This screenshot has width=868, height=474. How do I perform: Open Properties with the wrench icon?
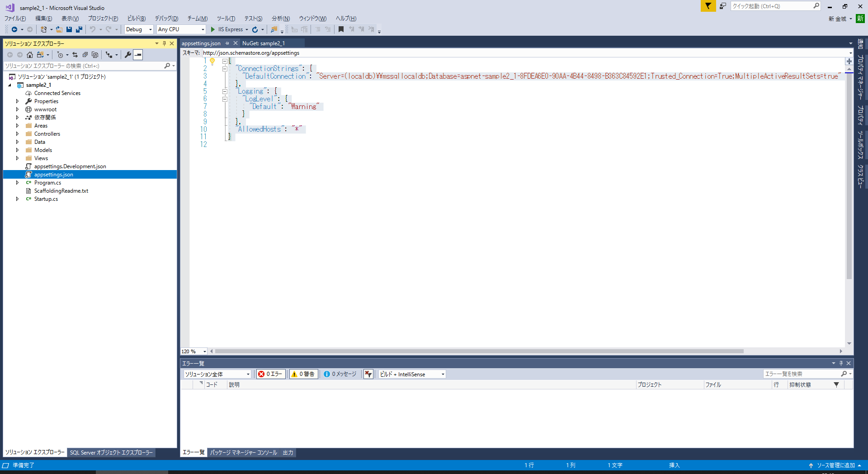[x=128, y=55]
